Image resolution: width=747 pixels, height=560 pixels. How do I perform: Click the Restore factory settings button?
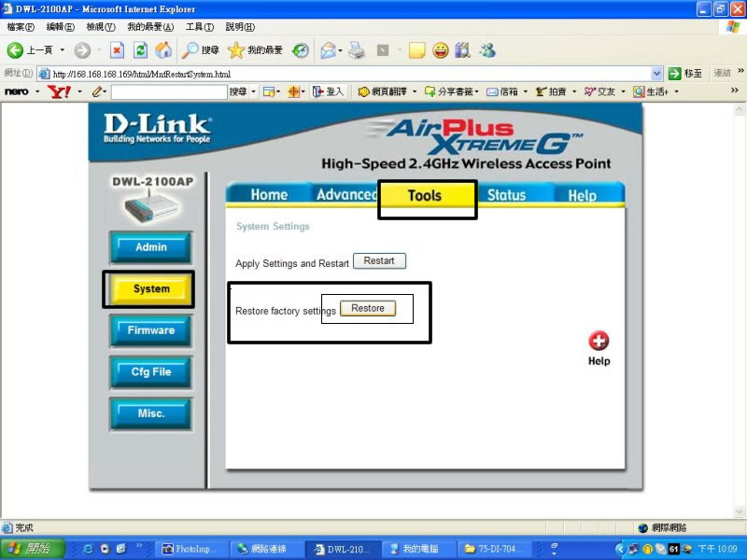[367, 309]
